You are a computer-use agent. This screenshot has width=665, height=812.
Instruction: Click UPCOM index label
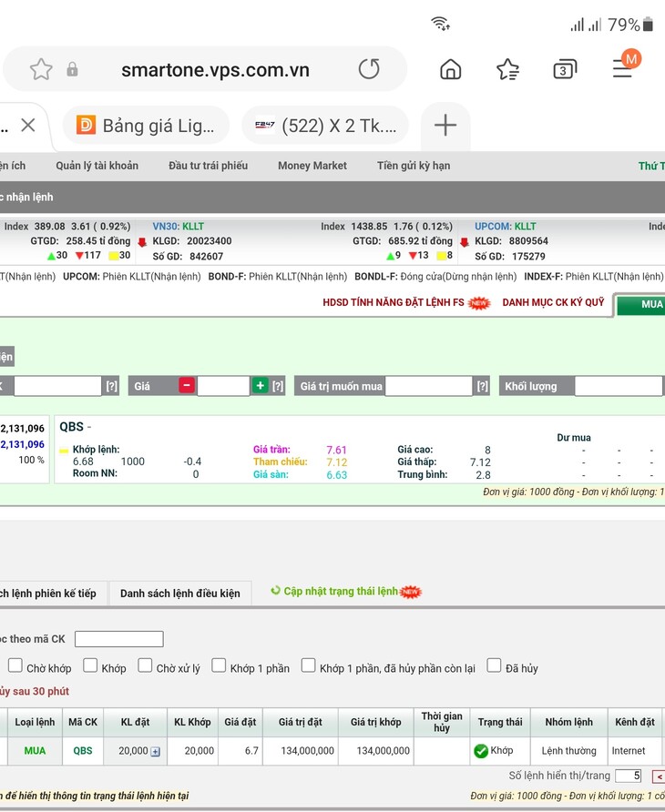493,227
